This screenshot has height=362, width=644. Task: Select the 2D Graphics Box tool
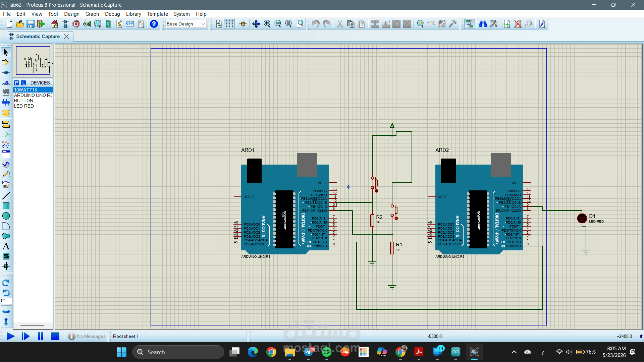[6, 206]
